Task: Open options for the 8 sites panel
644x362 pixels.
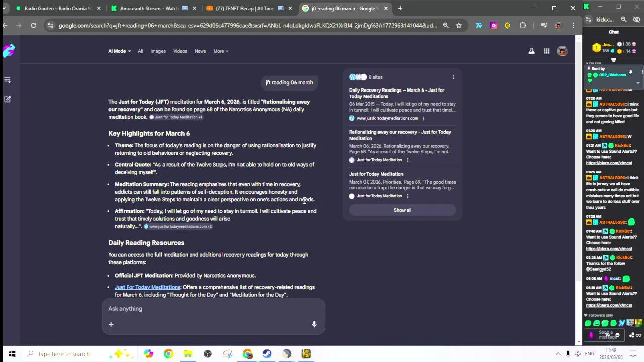Action: 453,77
